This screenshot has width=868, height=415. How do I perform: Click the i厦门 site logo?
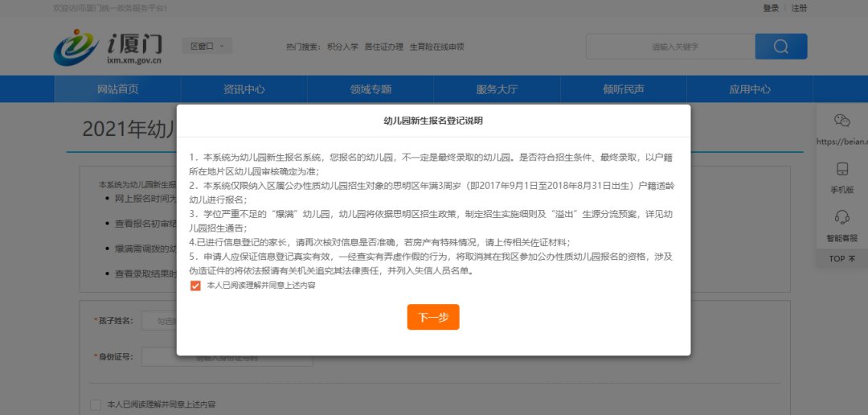point(108,47)
